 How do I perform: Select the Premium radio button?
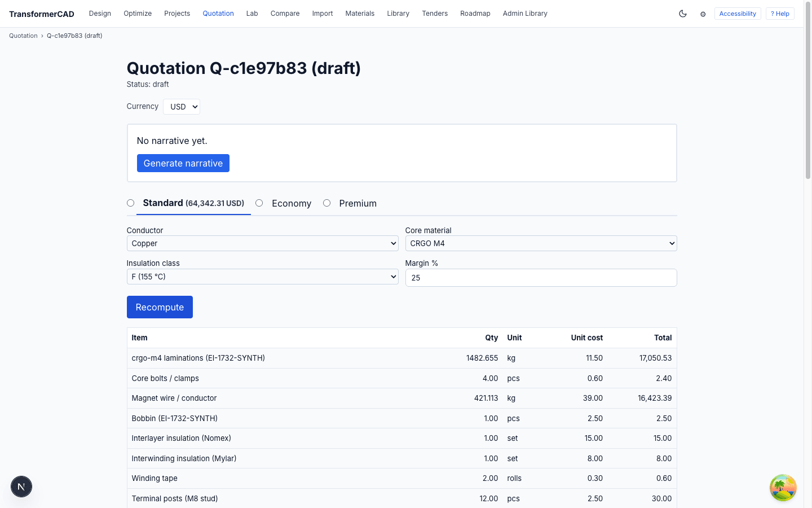[x=326, y=203]
